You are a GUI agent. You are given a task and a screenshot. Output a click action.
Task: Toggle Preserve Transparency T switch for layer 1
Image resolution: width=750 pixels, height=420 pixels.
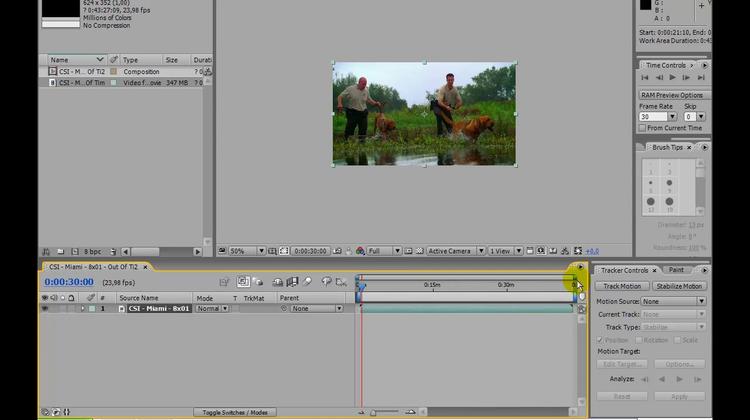point(235,309)
